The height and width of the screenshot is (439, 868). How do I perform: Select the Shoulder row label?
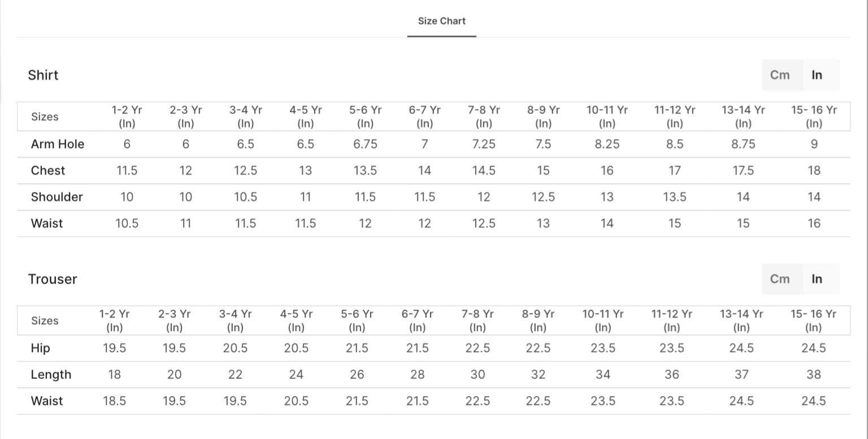click(x=57, y=197)
